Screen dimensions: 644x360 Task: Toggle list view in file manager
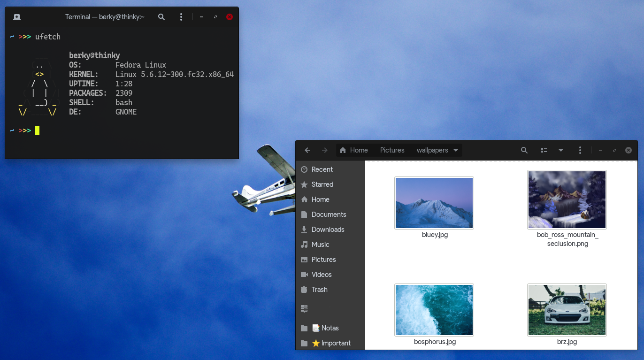[x=544, y=150]
